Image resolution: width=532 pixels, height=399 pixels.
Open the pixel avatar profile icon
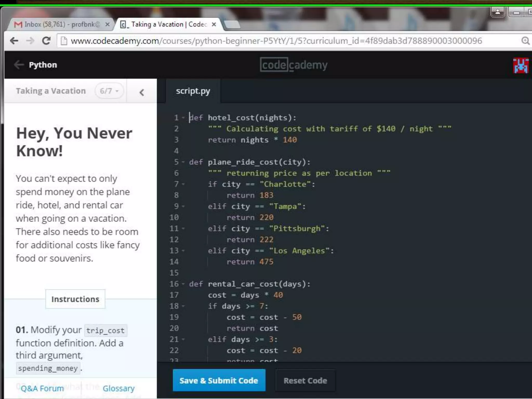pos(521,65)
